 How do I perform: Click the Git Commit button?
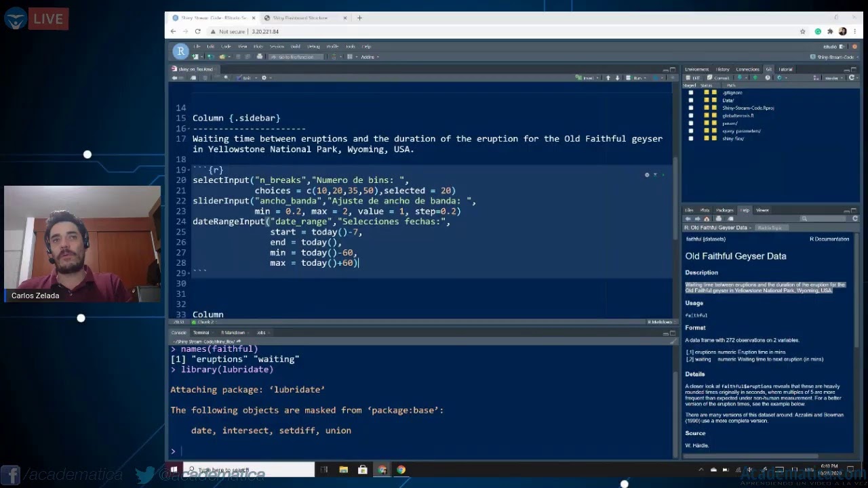click(x=719, y=78)
